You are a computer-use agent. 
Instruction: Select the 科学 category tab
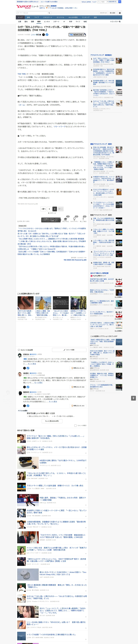(x=71, y=21)
